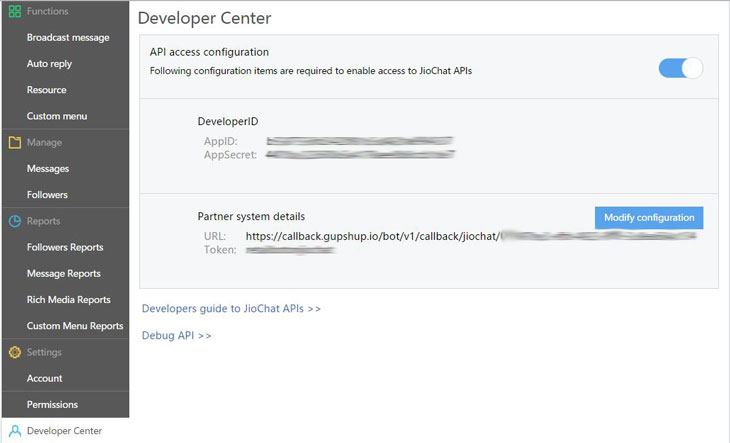Open the Debug API link

point(176,336)
